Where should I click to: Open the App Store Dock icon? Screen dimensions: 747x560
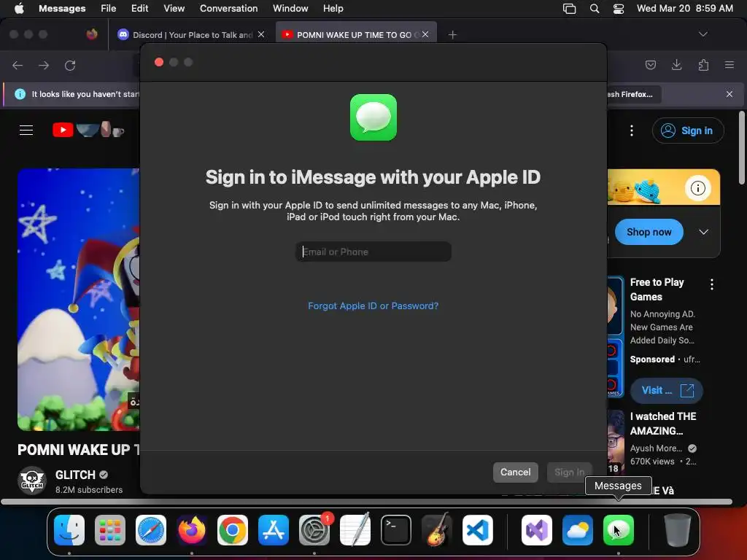point(274,530)
